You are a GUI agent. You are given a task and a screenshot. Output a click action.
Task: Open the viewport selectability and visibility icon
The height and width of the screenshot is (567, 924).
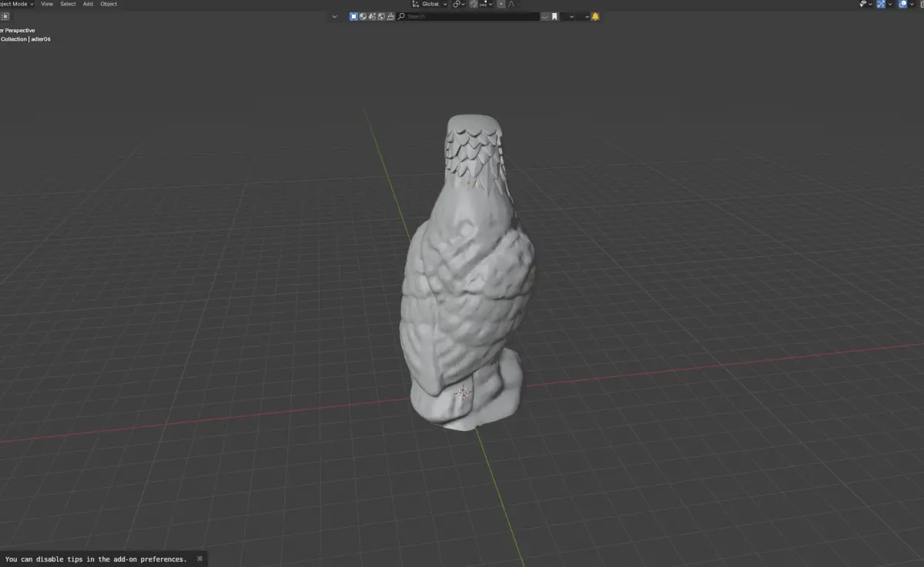864,4
